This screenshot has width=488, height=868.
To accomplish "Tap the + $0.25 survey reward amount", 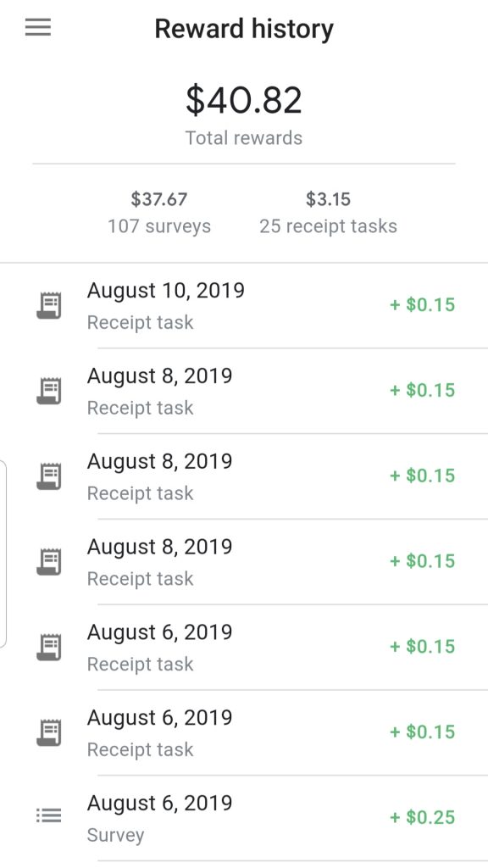I will pyautogui.click(x=421, y=816).
